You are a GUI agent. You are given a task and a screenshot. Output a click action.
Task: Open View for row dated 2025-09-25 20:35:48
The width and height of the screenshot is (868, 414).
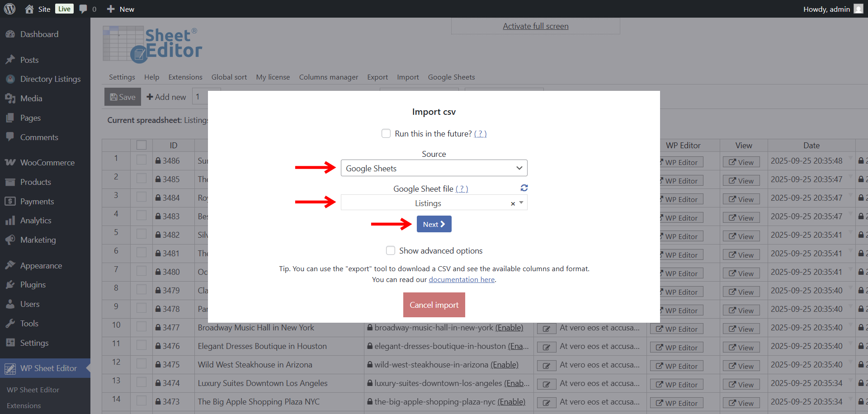click(x=741, y=162)
